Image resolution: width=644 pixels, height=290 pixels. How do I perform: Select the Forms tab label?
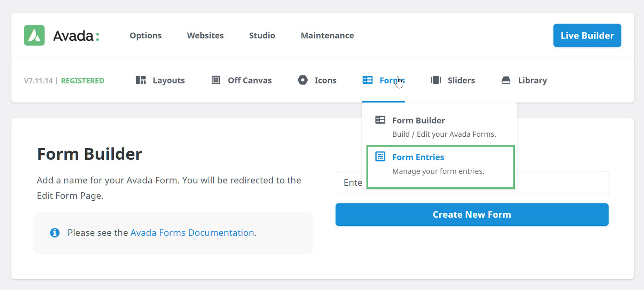[392, 80]
